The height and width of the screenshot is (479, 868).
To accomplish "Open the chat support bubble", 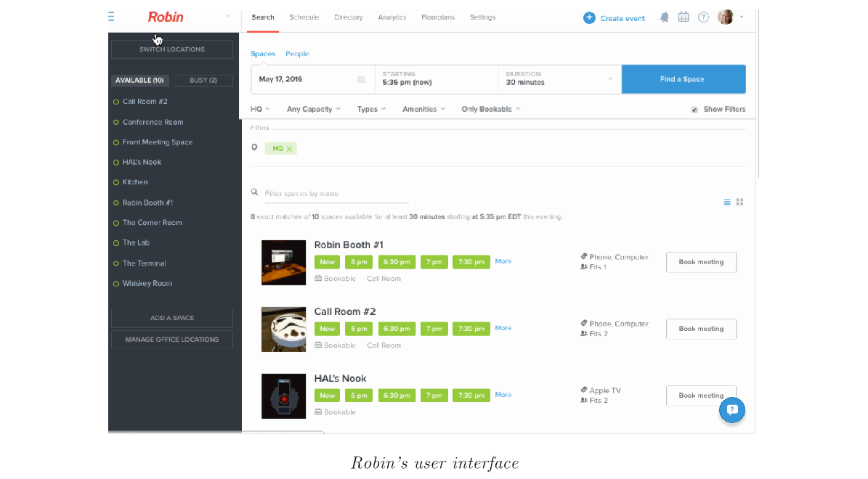I will [x=732, y=410].
